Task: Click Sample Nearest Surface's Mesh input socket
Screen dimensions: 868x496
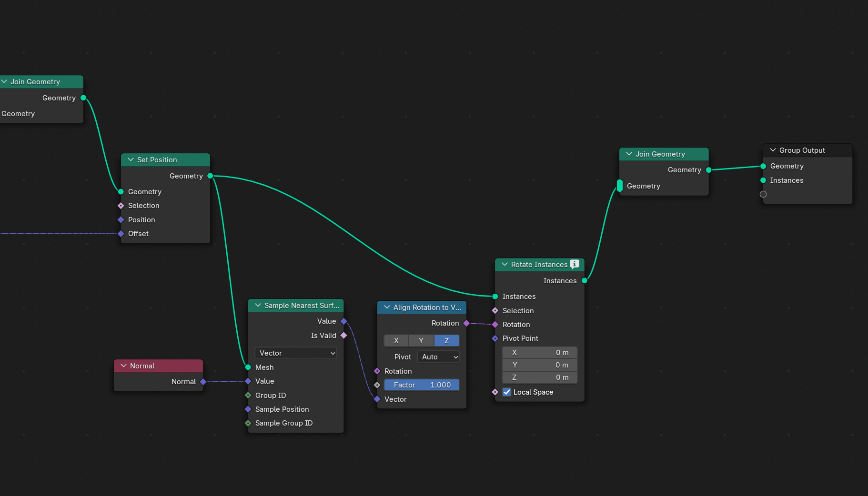Action: tap(248, 367)
